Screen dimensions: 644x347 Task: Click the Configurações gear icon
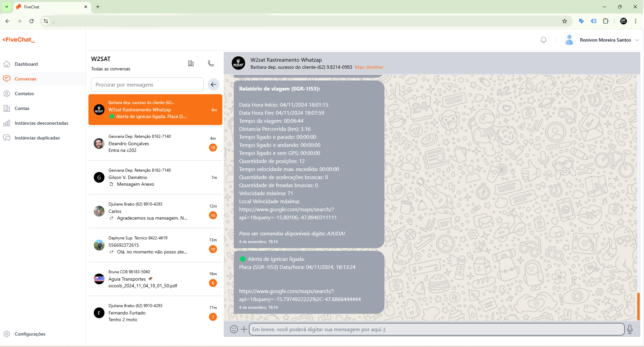(7, 334)
